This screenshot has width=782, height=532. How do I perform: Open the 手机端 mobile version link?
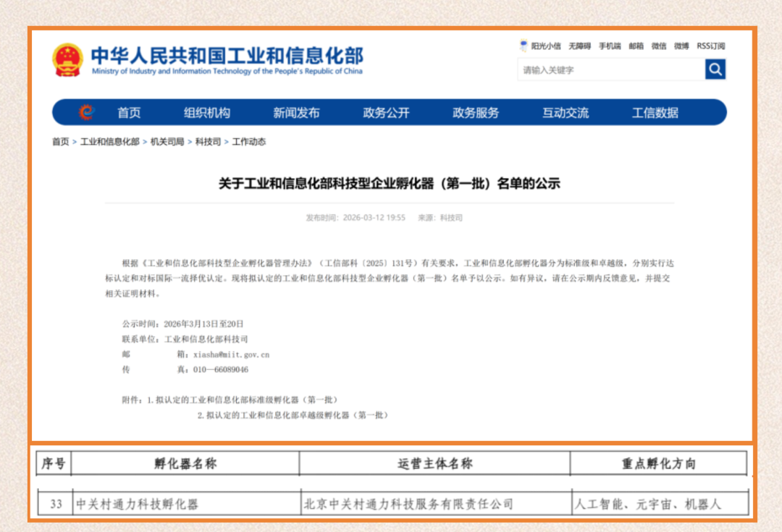pyautogui.click(x=610, y=46)
